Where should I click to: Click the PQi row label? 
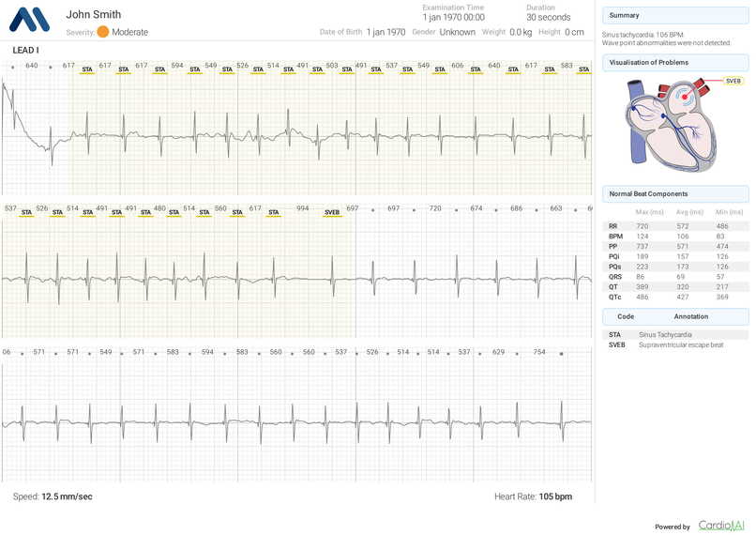[x=613, y=256]
